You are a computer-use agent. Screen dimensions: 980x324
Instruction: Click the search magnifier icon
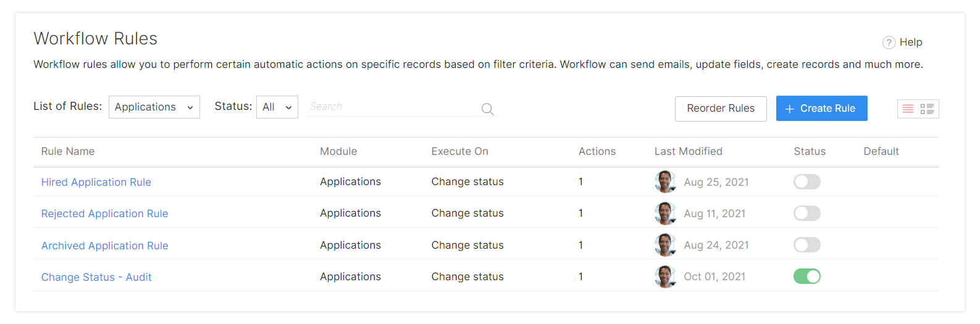[x=488, y=109]
